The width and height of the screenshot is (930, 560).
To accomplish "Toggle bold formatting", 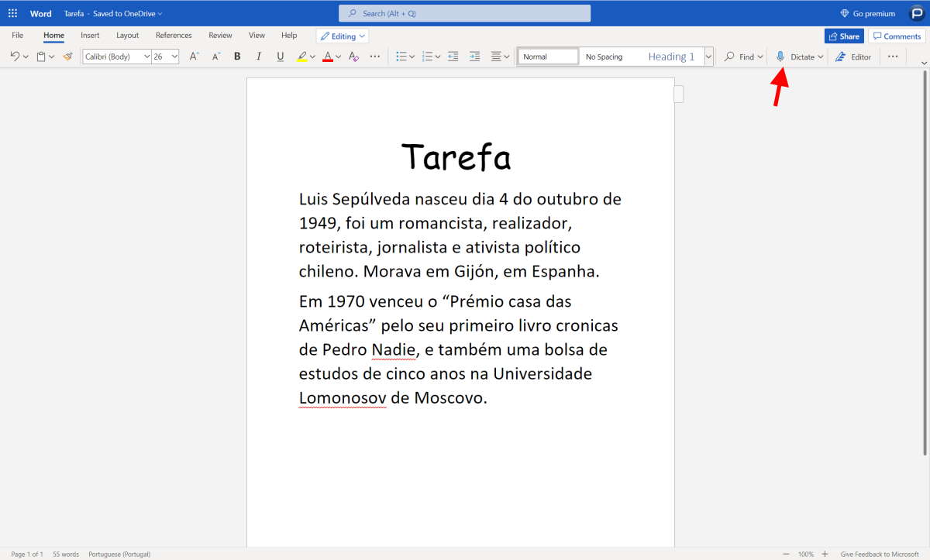I will (x=237, y=57).
